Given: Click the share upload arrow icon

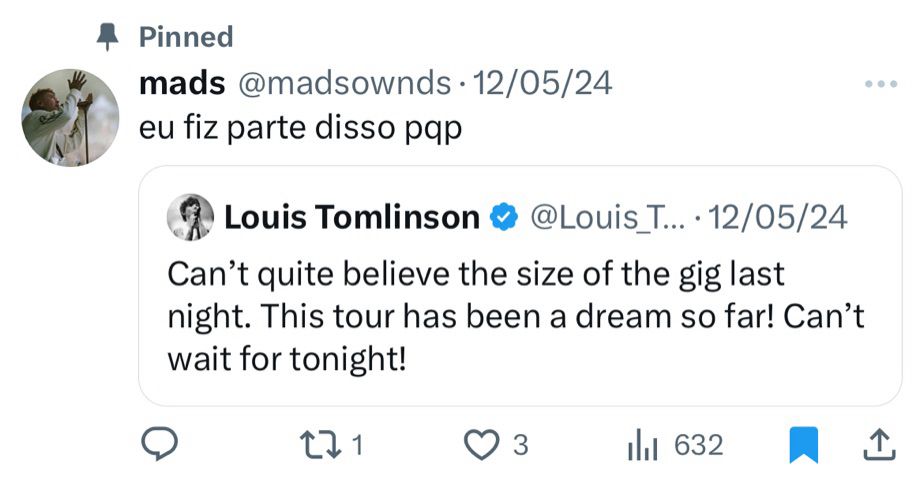Looking at the screenshot, I should [x=877, y=445].
